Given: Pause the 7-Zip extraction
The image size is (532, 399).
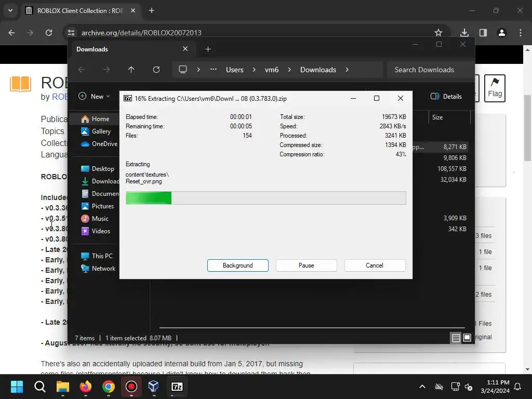Looking at the screenshot, I should click(x=307, y=265).
